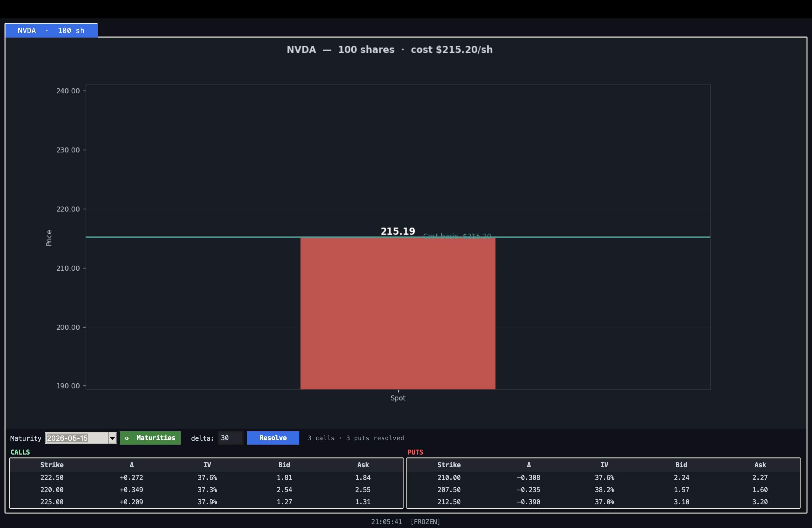The height and width of the screenshot is (528, 812).
Task: Sort puts table by Strike header
Action: point(449,465)
